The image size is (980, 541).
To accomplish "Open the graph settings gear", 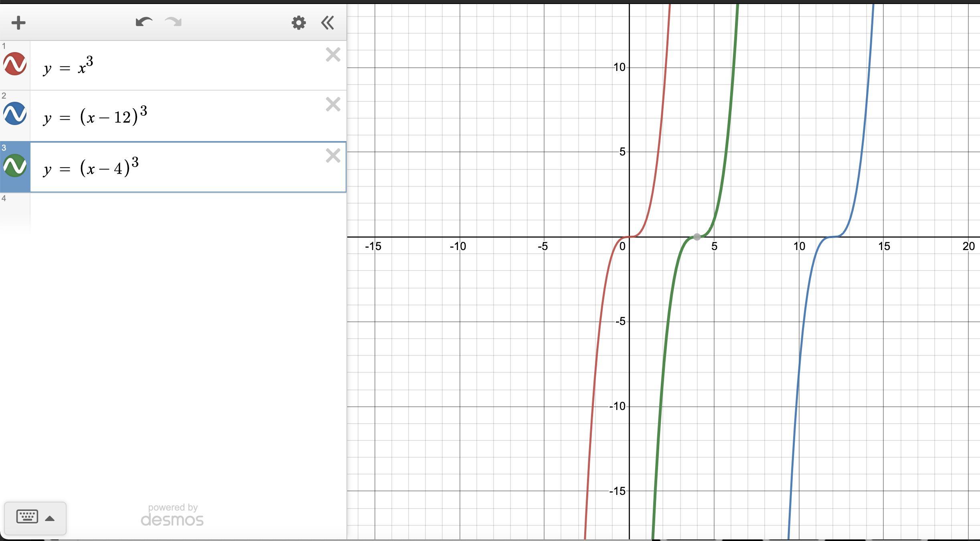I will coord(298,22).
